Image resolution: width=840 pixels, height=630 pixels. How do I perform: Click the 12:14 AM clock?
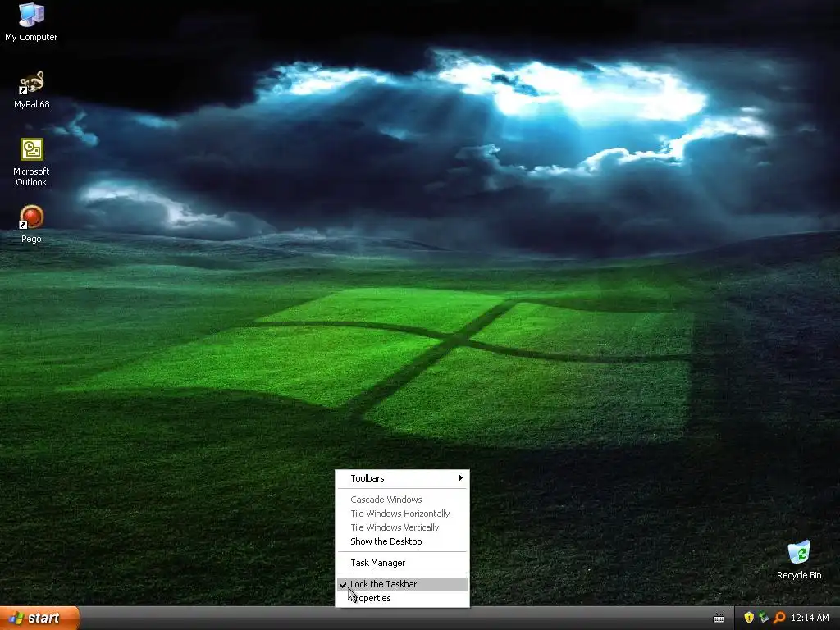tap(810, 618)
